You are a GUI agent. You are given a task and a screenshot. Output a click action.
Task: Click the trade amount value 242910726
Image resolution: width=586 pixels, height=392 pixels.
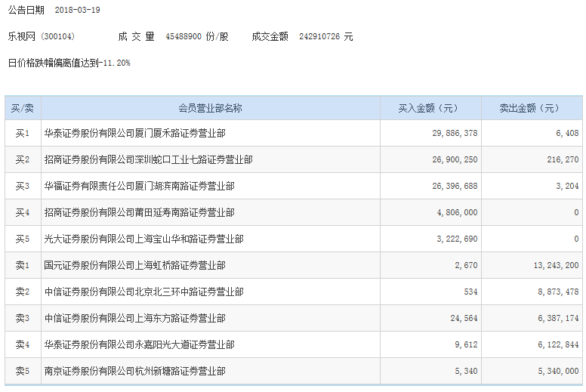pos(319,36)
